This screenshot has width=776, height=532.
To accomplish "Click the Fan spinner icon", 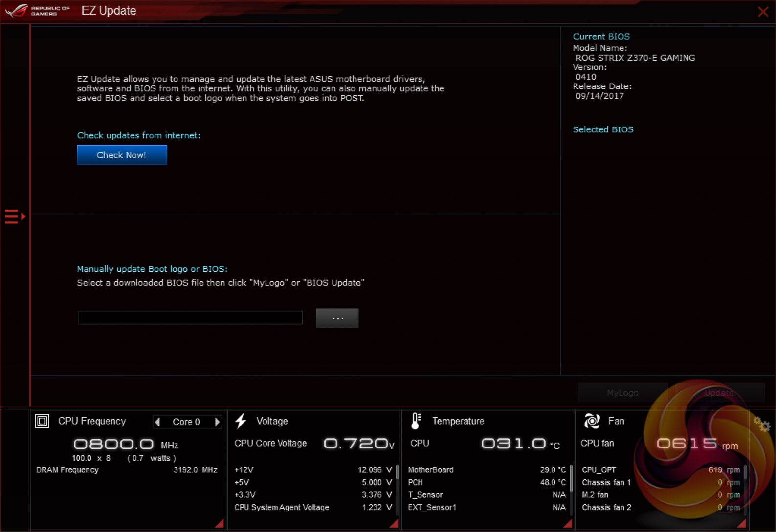I will [592, 421].
